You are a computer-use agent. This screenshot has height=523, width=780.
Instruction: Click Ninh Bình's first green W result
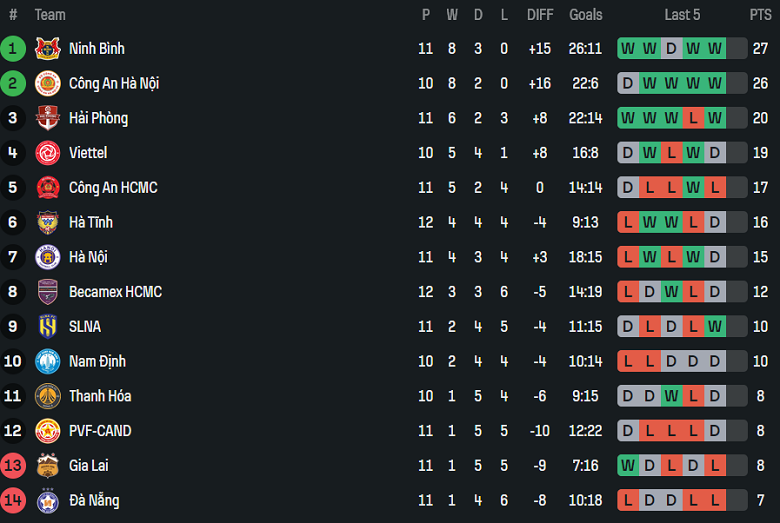point(628,48)
